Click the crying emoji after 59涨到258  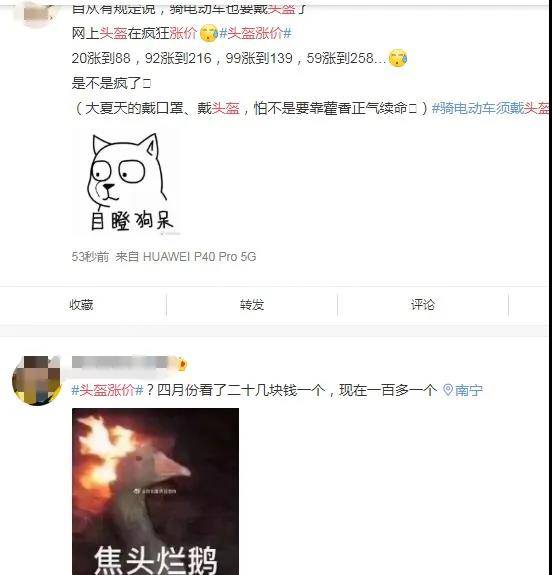[398, 58]
